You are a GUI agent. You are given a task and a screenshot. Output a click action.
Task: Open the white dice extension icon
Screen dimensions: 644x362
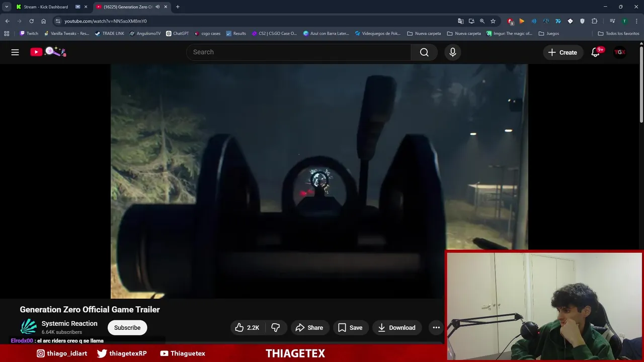pos(570,21)
